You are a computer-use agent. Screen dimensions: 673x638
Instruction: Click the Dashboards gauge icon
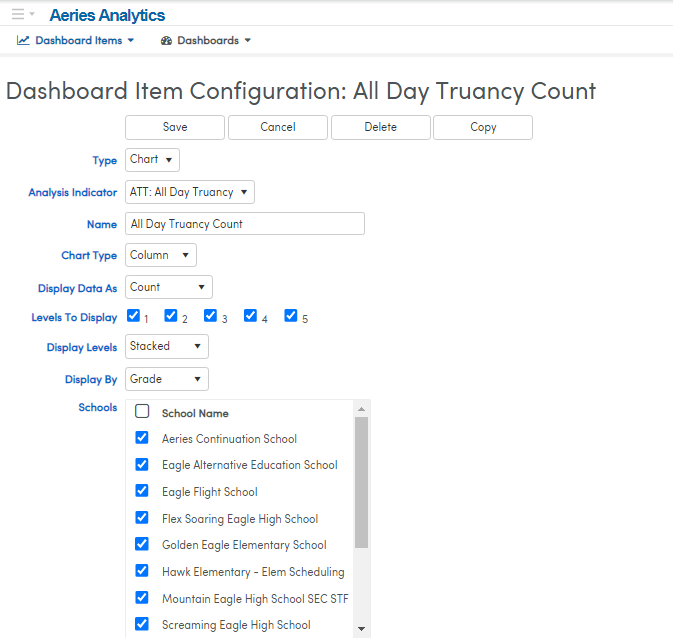[167, 40]
